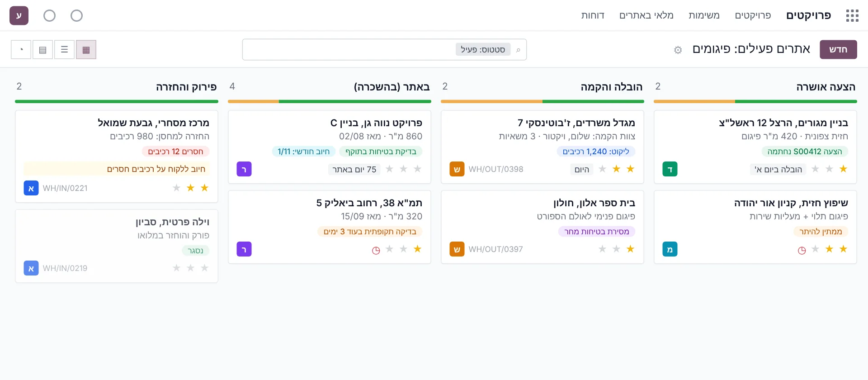Viewport: 868px width, 380px height.
Task: Click orange avatar ש on מגדל משרדים card
Action: pos(457,169)
